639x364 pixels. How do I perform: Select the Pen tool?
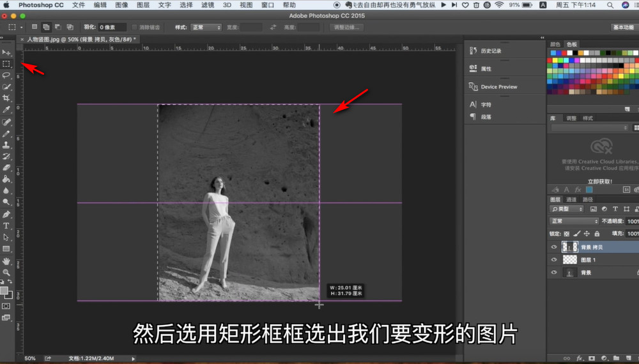tap(6, 215)
